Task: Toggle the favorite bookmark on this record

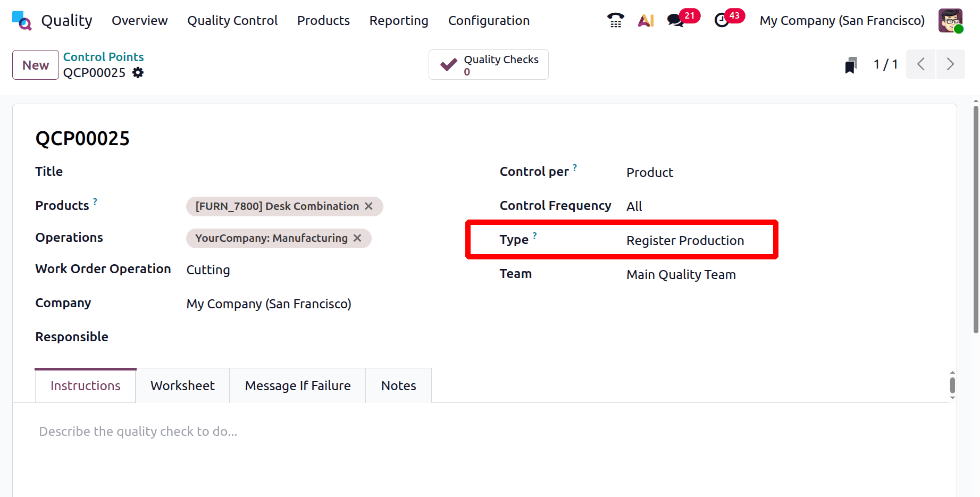Action: (851, 64)
